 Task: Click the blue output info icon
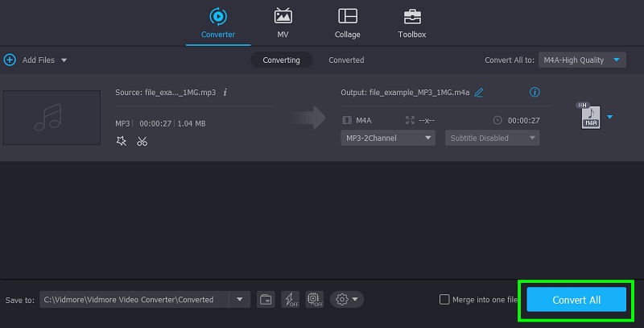tap(535, 93)
